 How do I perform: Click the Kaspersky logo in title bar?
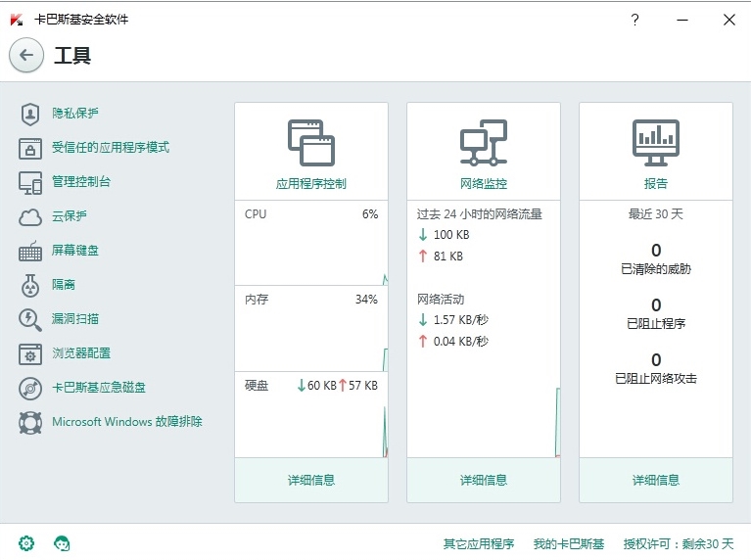tap(17, 20)
